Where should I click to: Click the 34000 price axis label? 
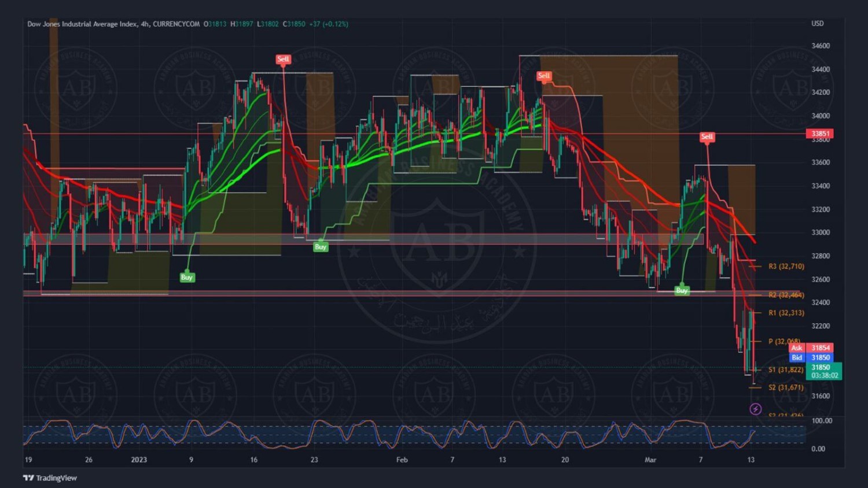[820, 116]
